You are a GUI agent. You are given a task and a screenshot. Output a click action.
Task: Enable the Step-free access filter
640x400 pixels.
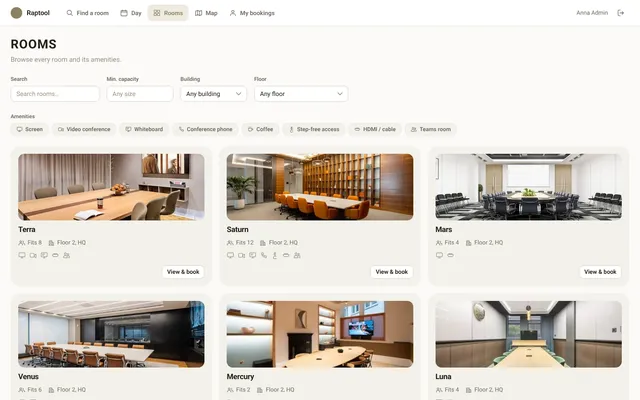(314, 129)
